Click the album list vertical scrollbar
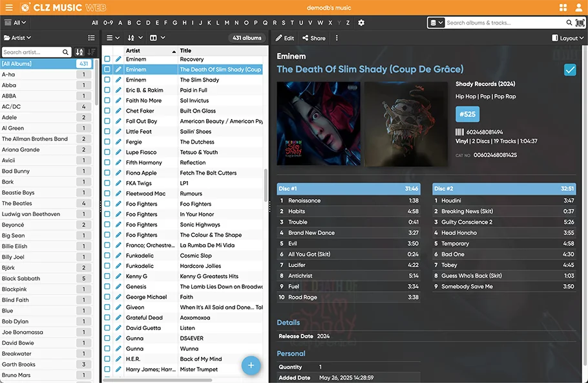 (266, 185)
